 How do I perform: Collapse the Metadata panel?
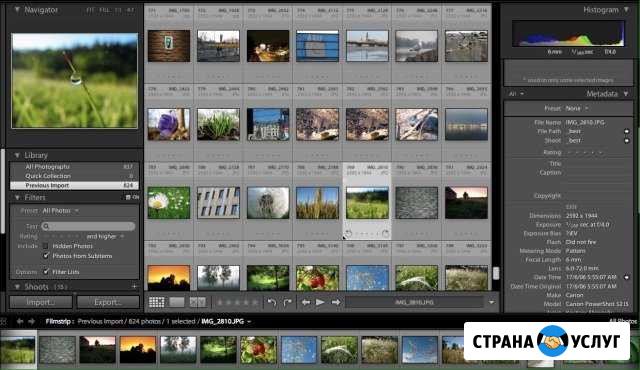[627, 94]
